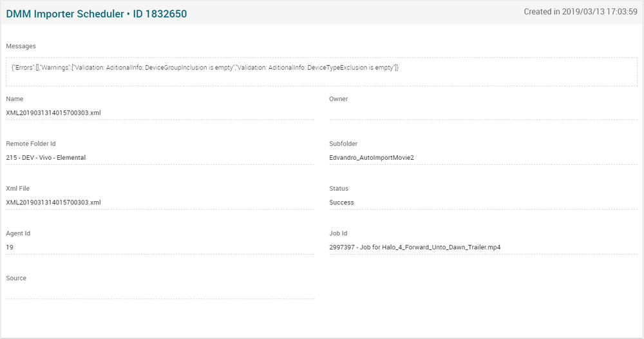Click the empty Owner field
This screenshot has height=339, width=644.
click(483, 113)
